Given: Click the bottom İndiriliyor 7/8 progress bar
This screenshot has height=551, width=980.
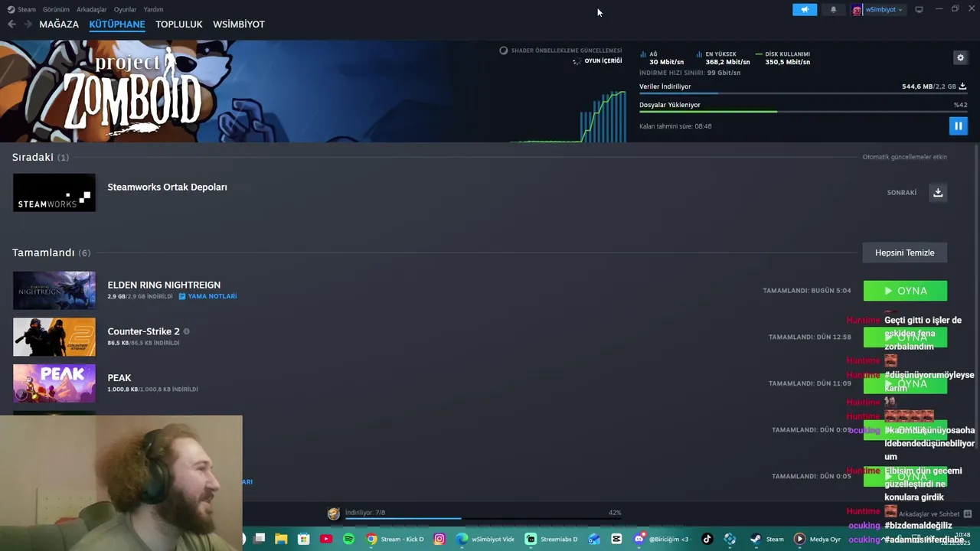Looking at the screenshot, I should click(483, 519).
